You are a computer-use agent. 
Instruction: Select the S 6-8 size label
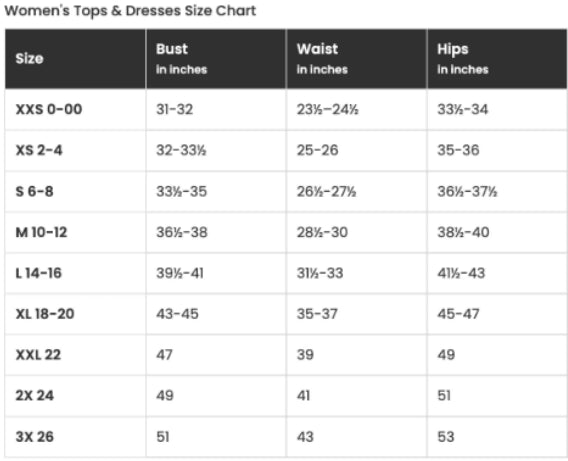coord(34,191)
